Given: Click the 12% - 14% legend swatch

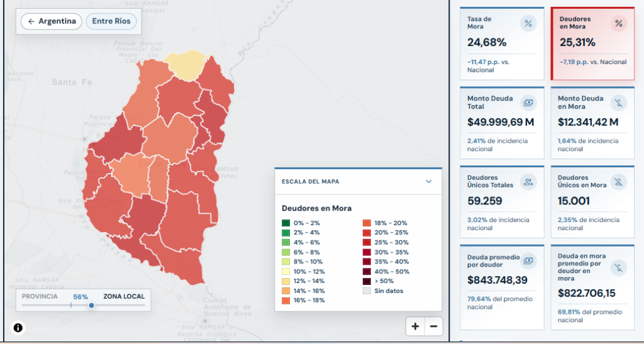Looking at the screenshot, I should click(286, 281).
